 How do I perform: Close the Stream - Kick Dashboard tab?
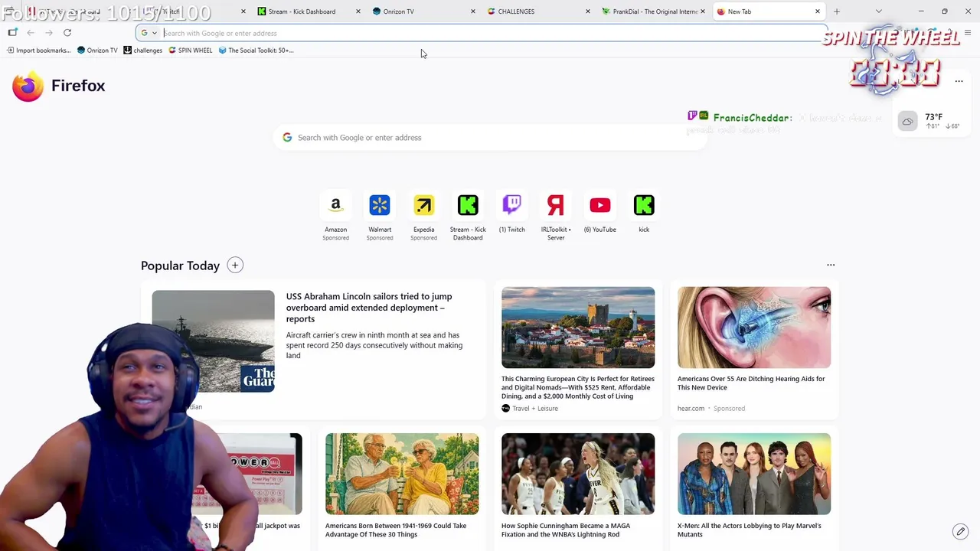(x=358, y=11)
